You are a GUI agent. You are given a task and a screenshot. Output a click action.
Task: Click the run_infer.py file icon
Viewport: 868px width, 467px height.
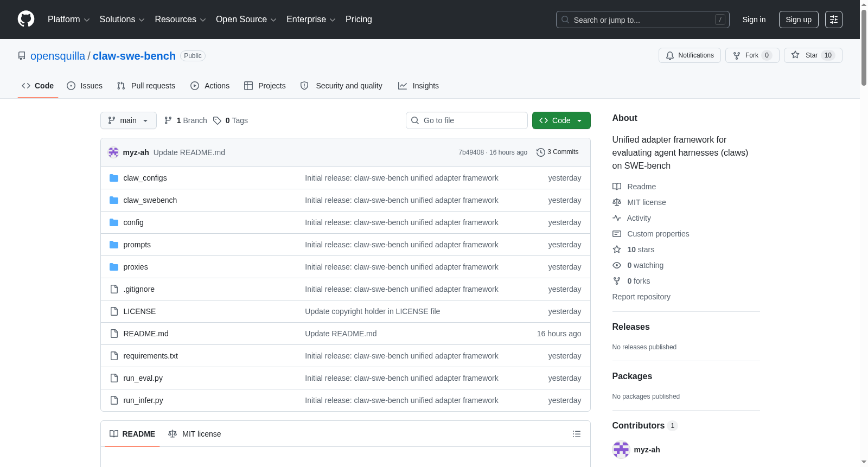point(114,400)
